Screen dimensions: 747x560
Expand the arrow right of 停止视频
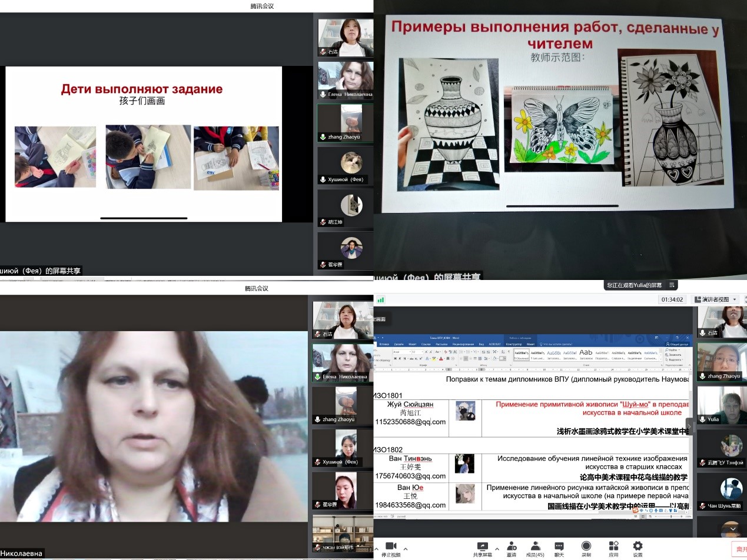pos(406,549)
